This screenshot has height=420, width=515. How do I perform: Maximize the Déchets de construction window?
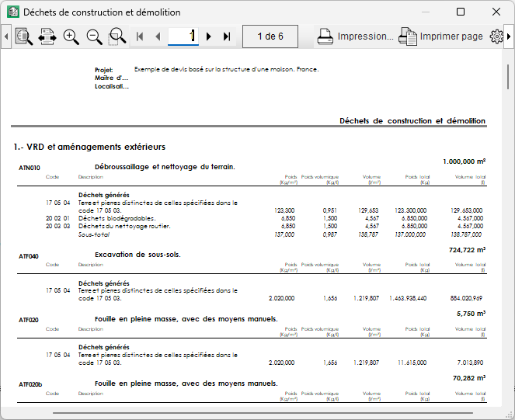[x=461, y=12]
